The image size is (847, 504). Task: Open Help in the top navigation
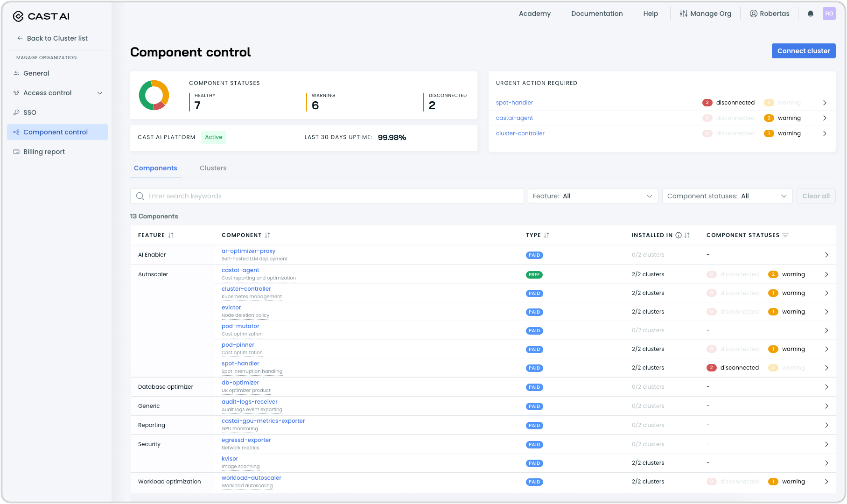pyautogui.click(x=651, y=14)
